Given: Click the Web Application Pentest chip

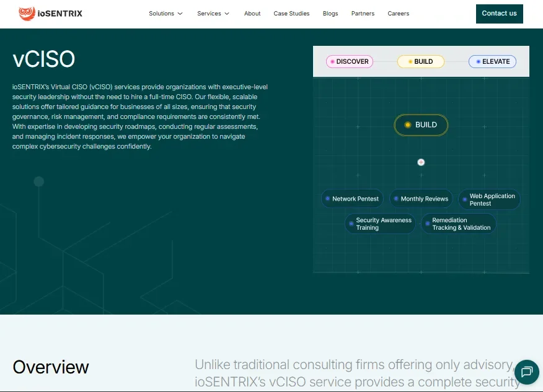Looking at the screenshot, I should click(x=489, y=199).
